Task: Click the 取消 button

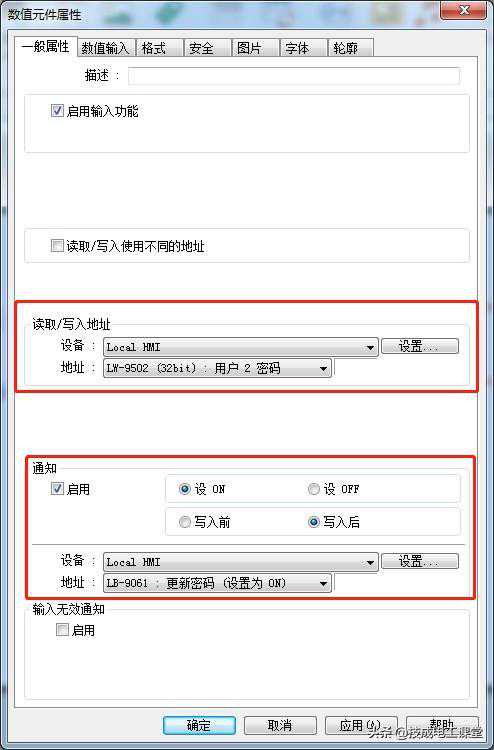Action: point(280,725)
